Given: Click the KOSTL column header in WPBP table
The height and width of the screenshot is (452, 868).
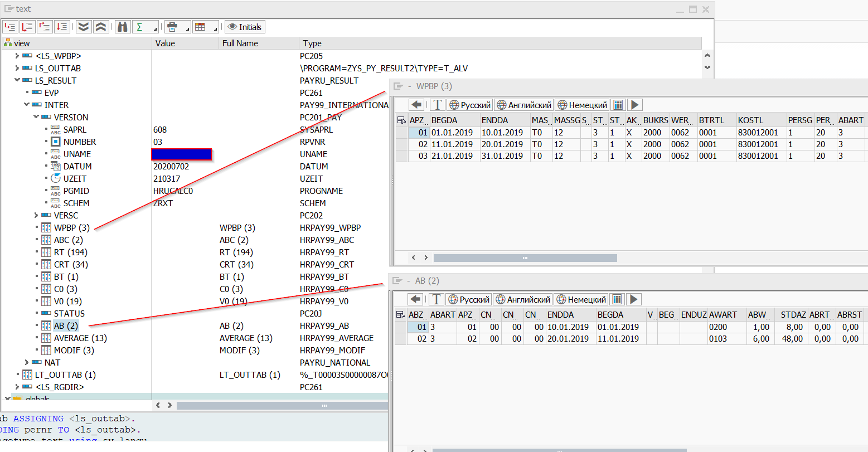Looking at the screenshot, I should pos(761,120).
